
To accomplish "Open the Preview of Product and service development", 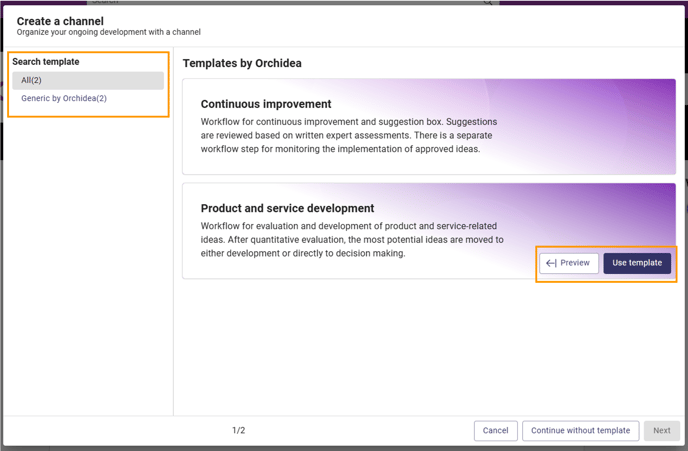I will [569, 263].
